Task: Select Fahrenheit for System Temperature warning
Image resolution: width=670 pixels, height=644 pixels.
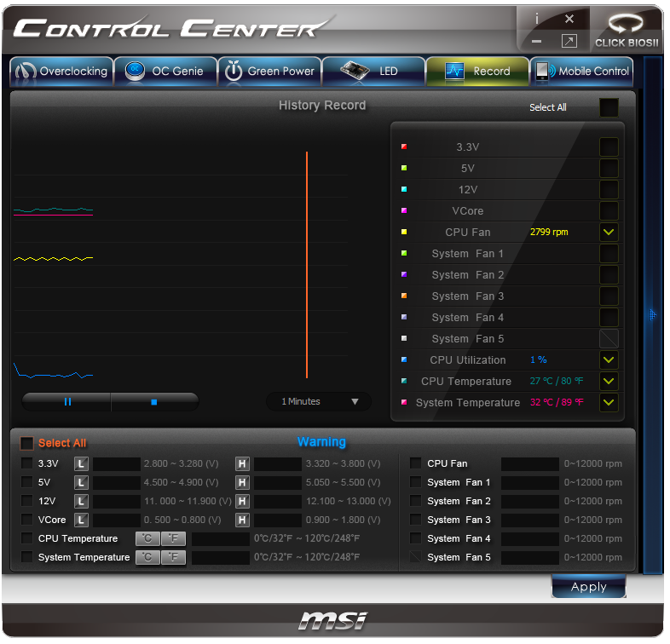Action: [x=174, y=558]
